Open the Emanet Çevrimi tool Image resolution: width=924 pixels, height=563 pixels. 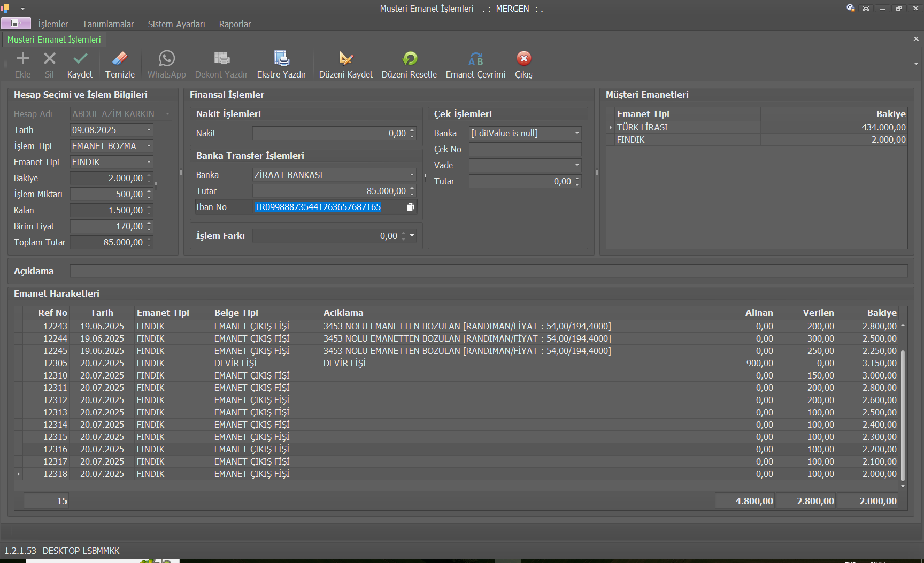tap(475, 59)
